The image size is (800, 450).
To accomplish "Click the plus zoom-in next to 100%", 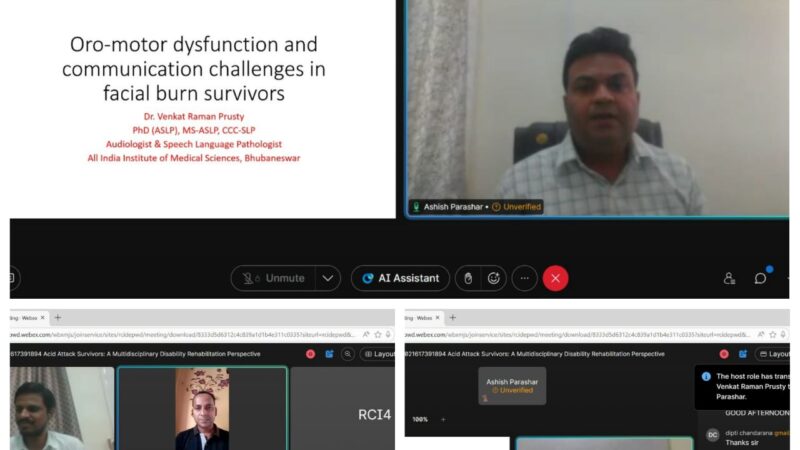I will tap(442, 419).
